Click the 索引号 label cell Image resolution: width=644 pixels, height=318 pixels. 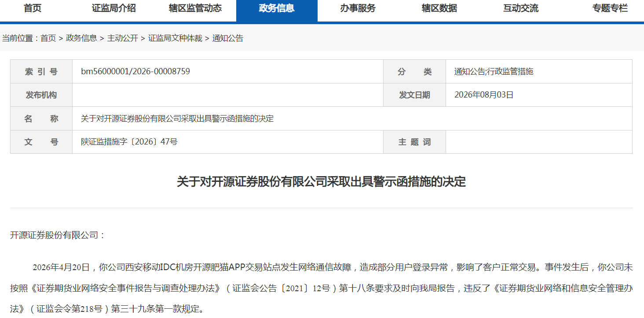tap(41, 72)
